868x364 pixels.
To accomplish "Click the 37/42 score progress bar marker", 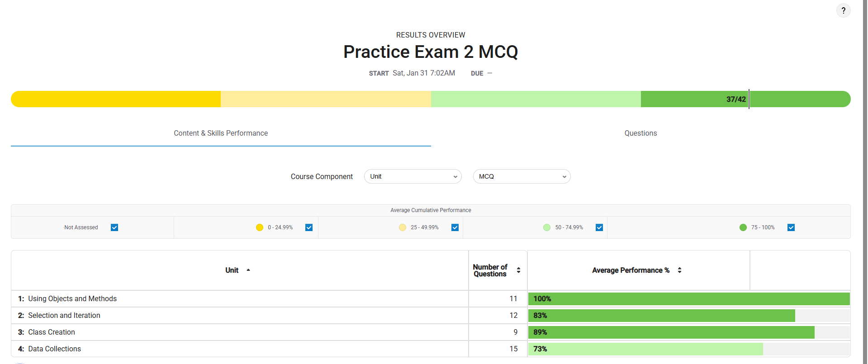I will (749, 99).
